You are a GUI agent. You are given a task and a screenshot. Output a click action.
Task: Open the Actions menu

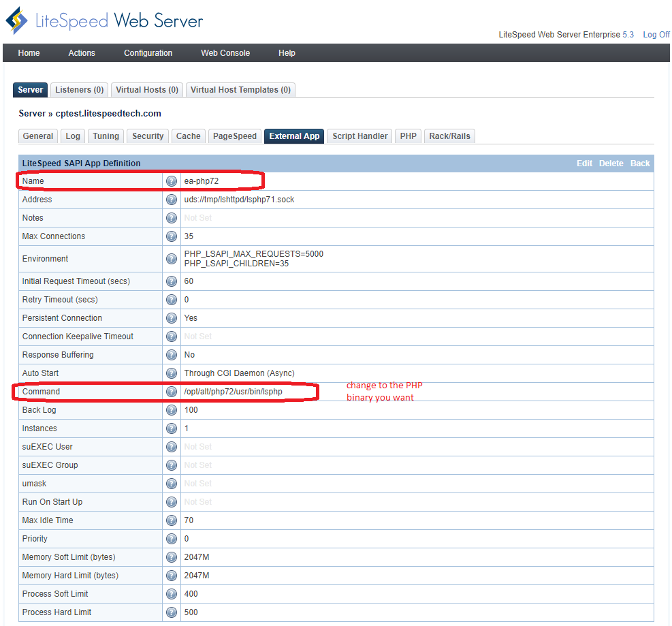tap(82, 53)
